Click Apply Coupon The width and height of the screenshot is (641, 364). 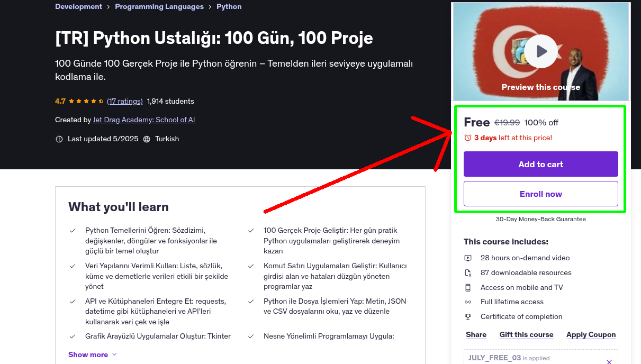(591, 335)
